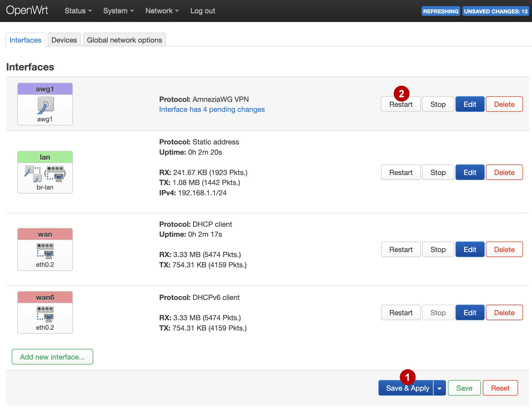Open the pending changes link for awg1
The height and width of the screenshot is (409, 532).
click(x=212, y=109)
